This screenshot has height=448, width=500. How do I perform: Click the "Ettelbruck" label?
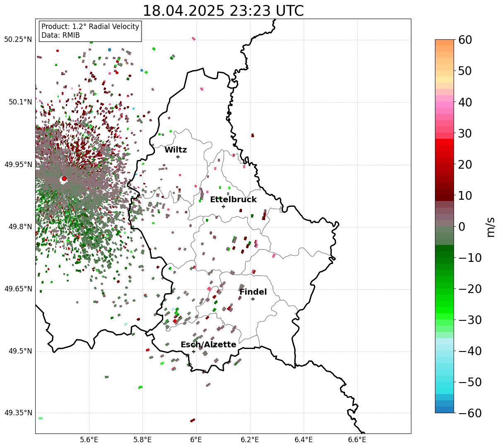[x=233, y=200]
